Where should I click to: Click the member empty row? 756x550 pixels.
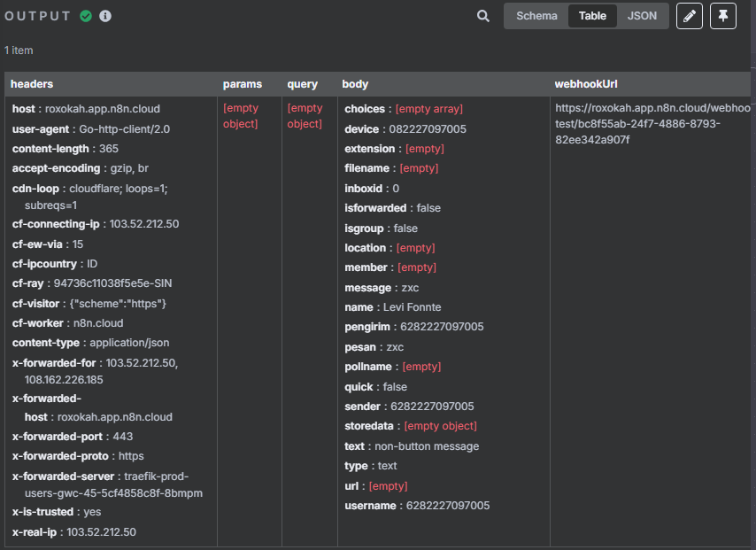(390, 267)
